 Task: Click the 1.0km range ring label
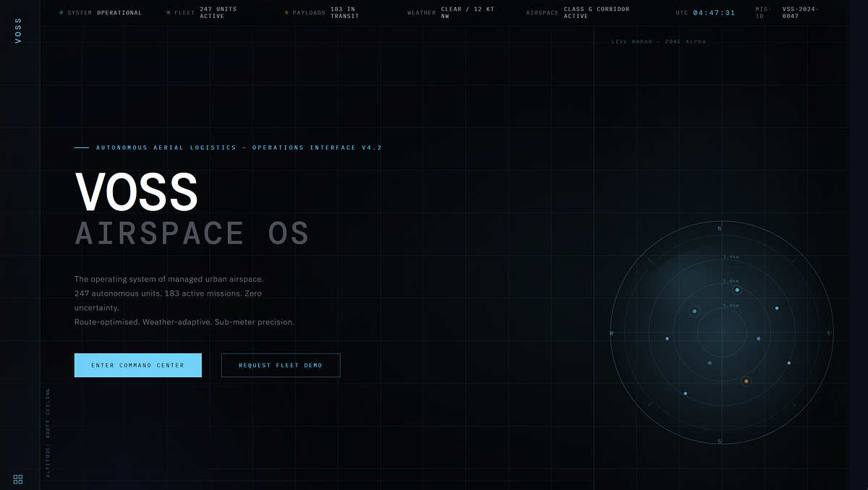click(731, 306)
